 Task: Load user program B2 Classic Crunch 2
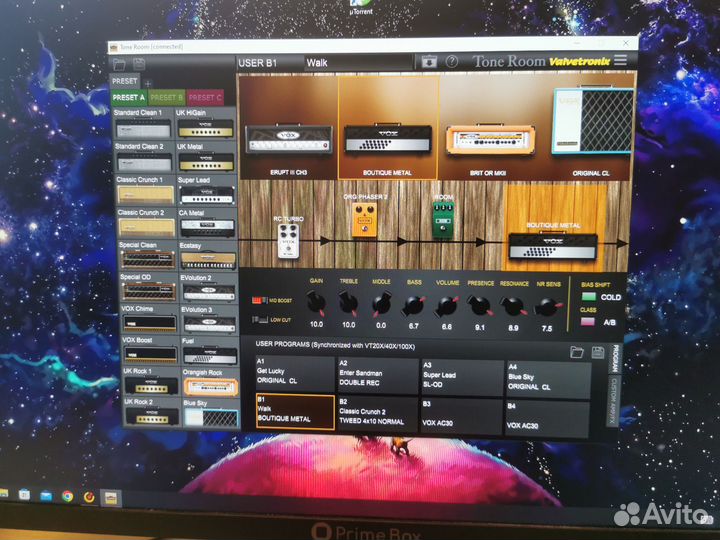(x=377, y=415)
